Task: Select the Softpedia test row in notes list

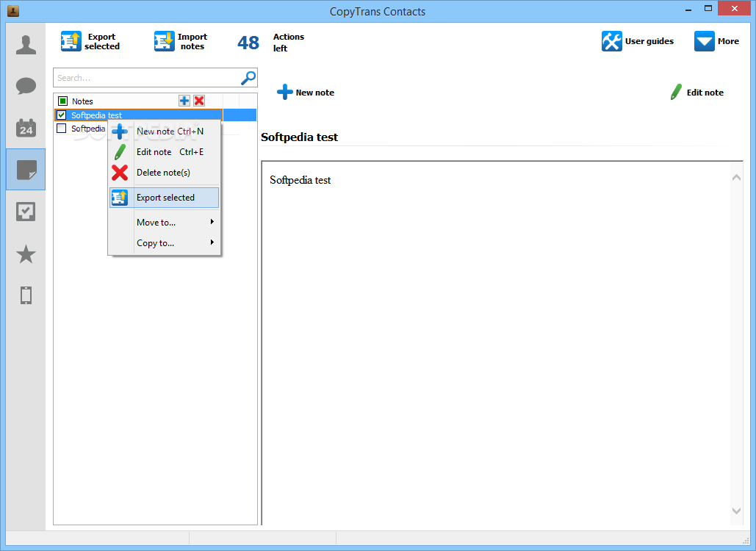Action: pyautogui.click(x=155, y=115)
